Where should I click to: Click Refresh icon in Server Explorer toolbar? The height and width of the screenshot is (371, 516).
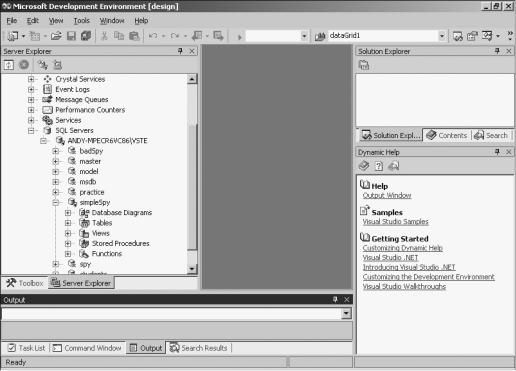click(x=9, y=65)
